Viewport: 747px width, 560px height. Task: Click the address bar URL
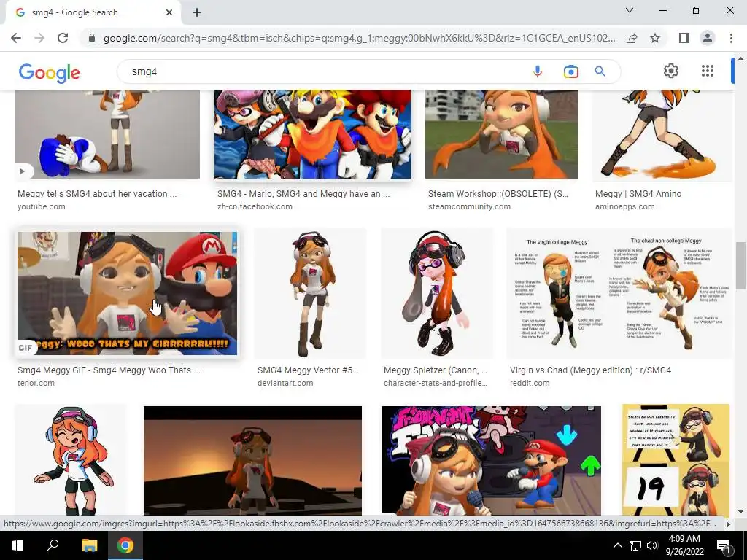tap(359, 38)
